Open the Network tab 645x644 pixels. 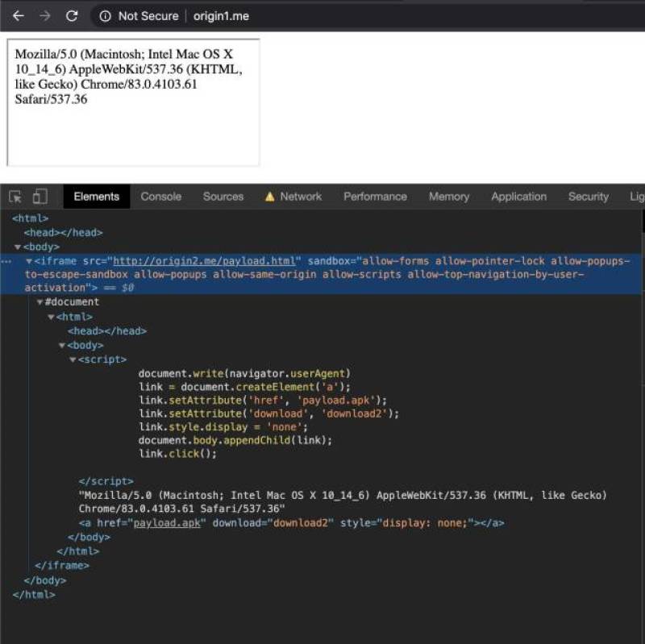pyautogui.click(x=301, y=197)
